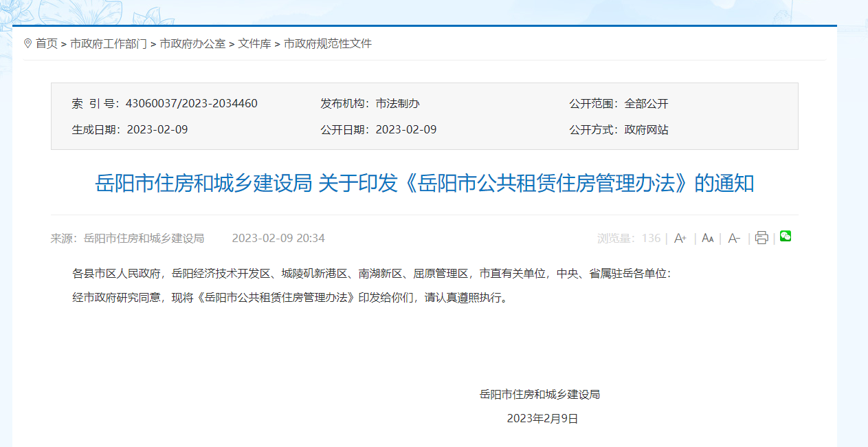
Task: Click publish timestamp 2023-02-09 20:34
Action: pyautogui.click(x=278, y=238)
